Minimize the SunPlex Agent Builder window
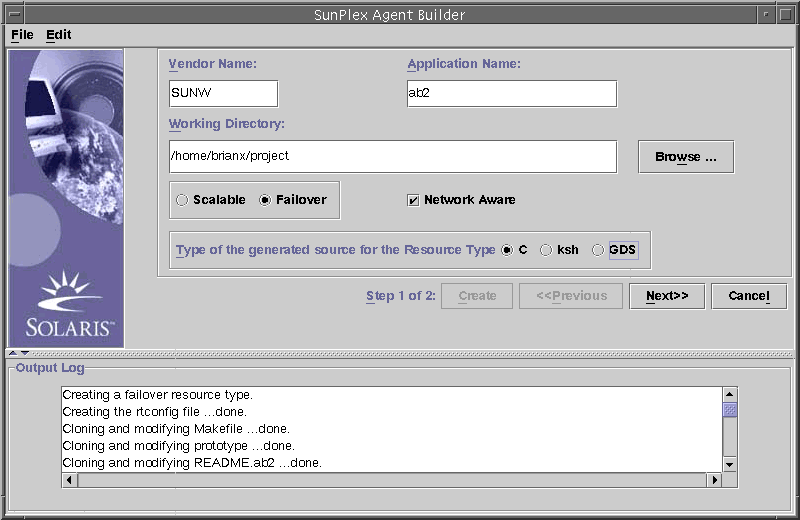 tap(765, 14)
